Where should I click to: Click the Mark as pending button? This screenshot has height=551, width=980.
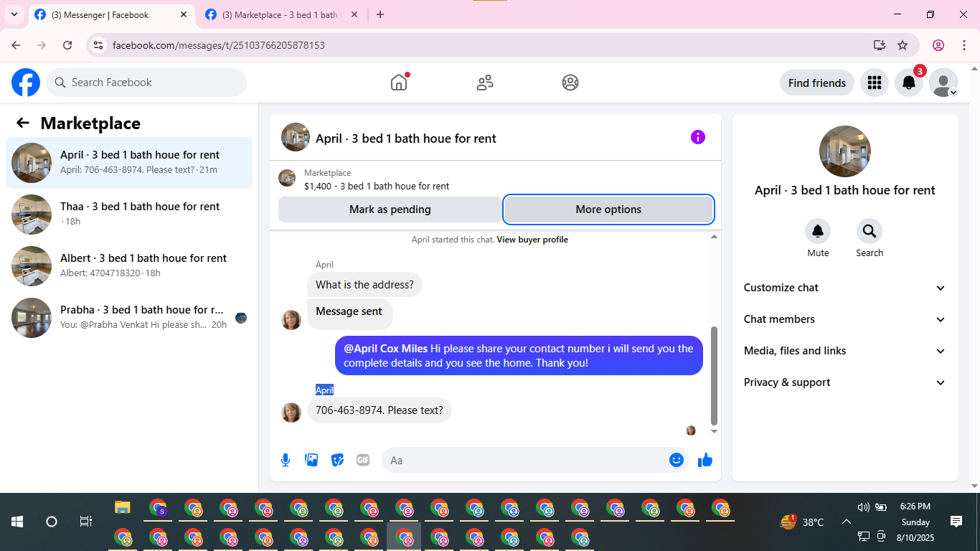[390, 209]
